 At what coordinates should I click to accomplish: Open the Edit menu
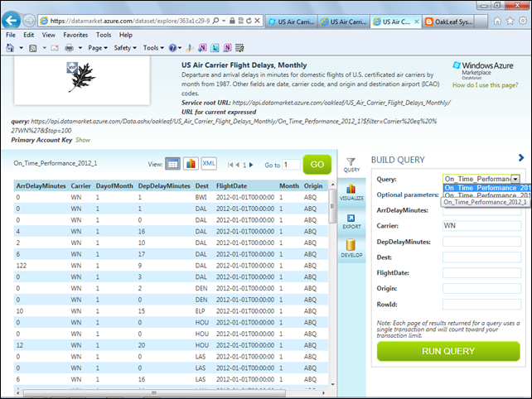tap(28, 35)
